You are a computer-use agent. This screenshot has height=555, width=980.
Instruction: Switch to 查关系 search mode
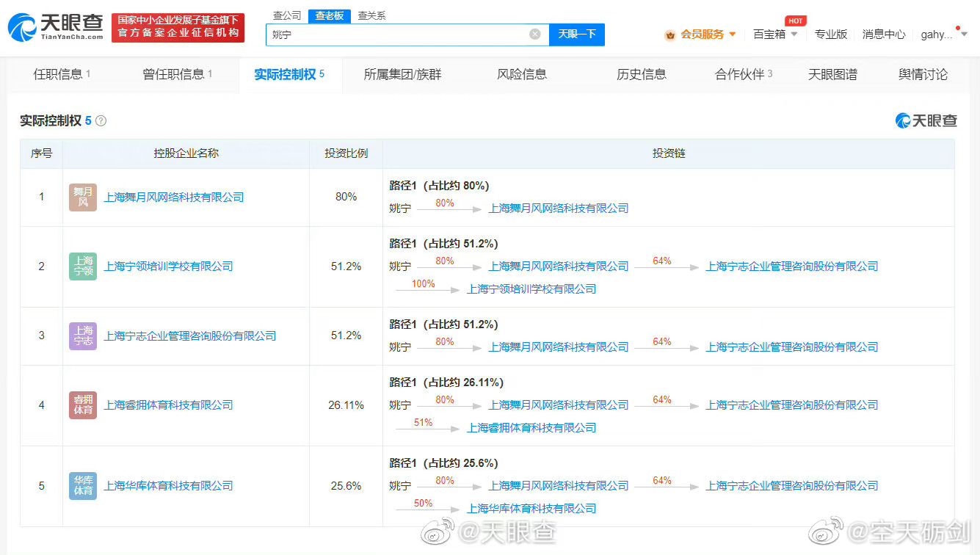[371, 15]
